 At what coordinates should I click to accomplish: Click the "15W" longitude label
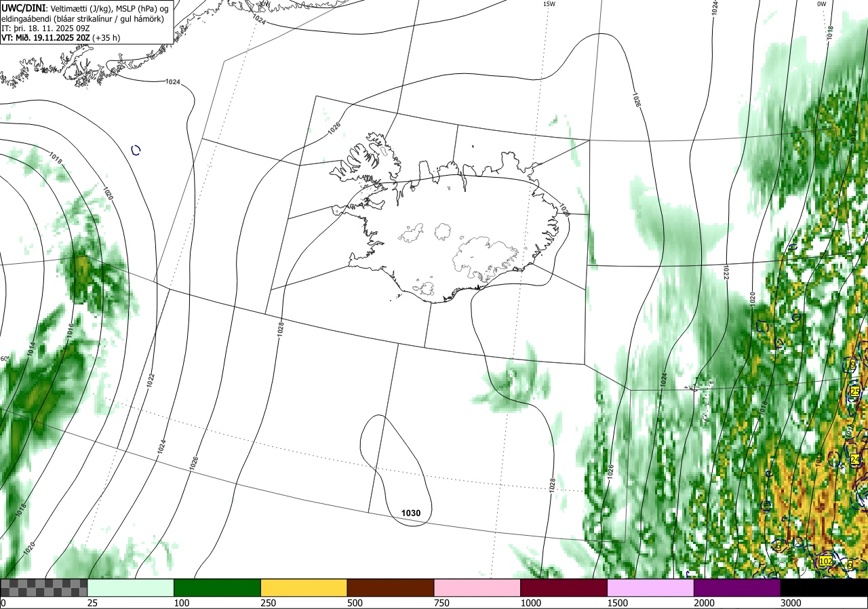(549, 4)
